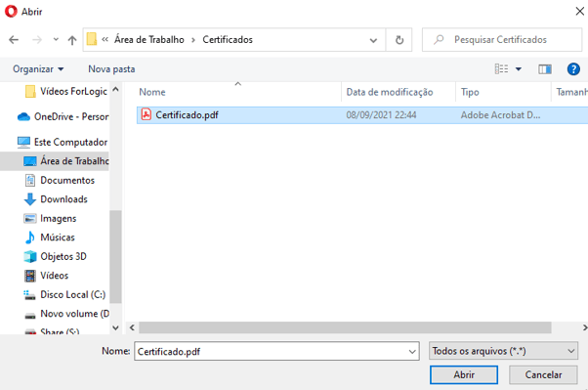Click the OneDrive cloud icon

pos(23,116)
